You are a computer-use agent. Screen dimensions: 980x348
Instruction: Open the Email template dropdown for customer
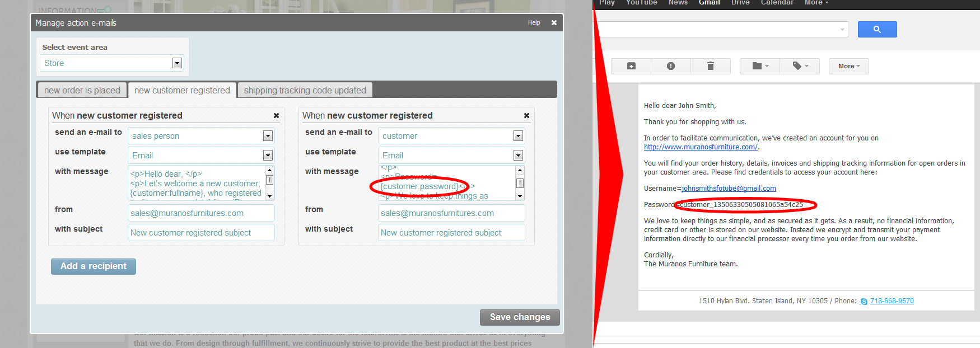[x=518, y=156]
